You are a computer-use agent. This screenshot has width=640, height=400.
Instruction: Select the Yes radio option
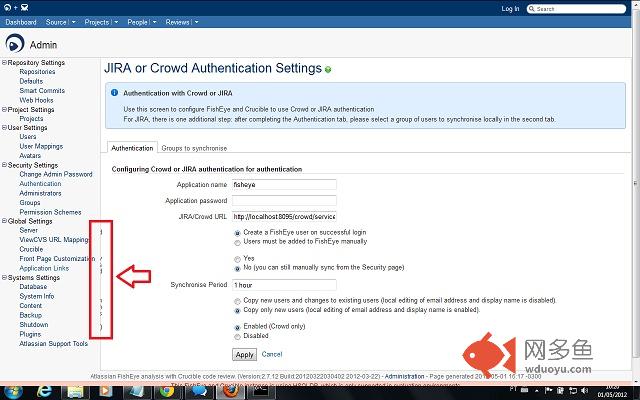pyautogui.click(x=237, y=259)
